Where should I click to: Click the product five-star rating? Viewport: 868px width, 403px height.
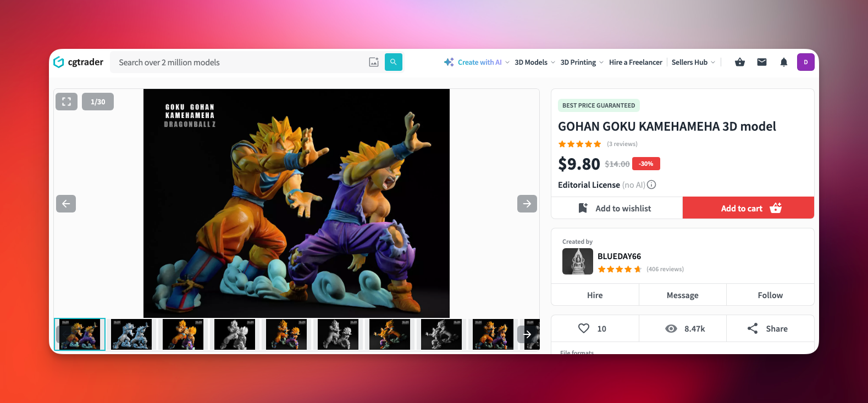579,144
